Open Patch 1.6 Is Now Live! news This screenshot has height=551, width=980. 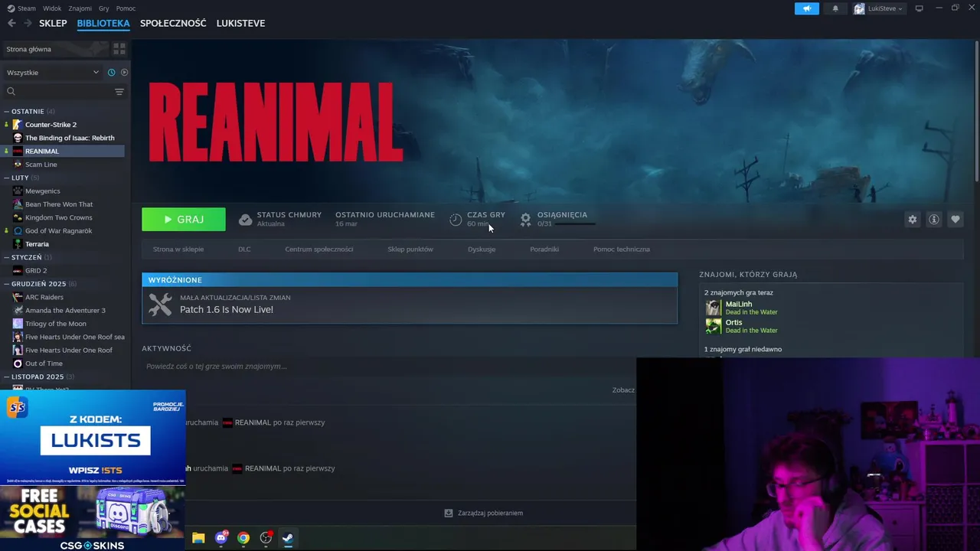point(227,310)
